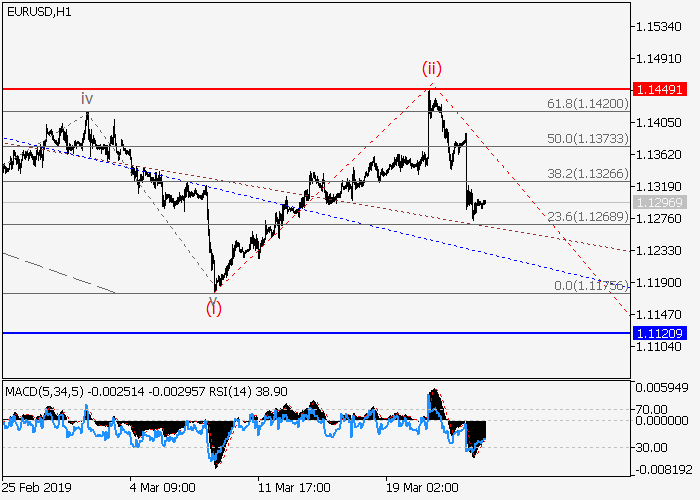Select the 23.6(1.12689) Fibonacci level label

pyautogui.click(x=587, y=216)
